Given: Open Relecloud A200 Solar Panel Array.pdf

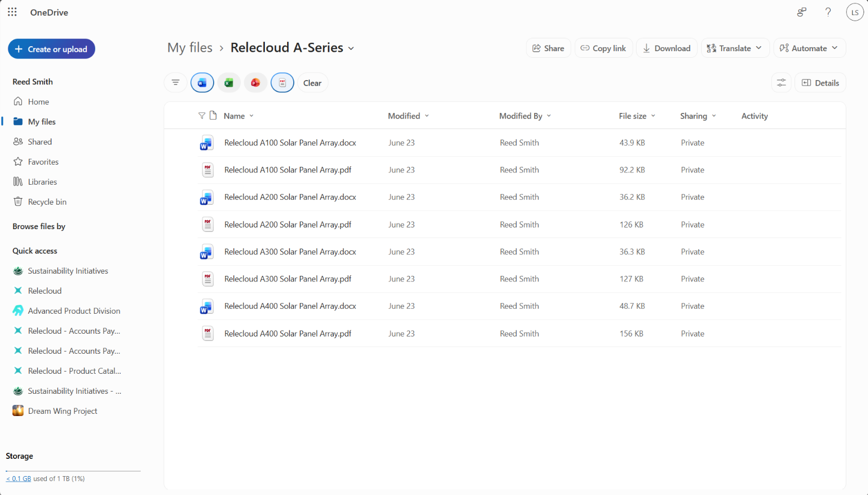Looking at the screenshot, I should 288,225.
